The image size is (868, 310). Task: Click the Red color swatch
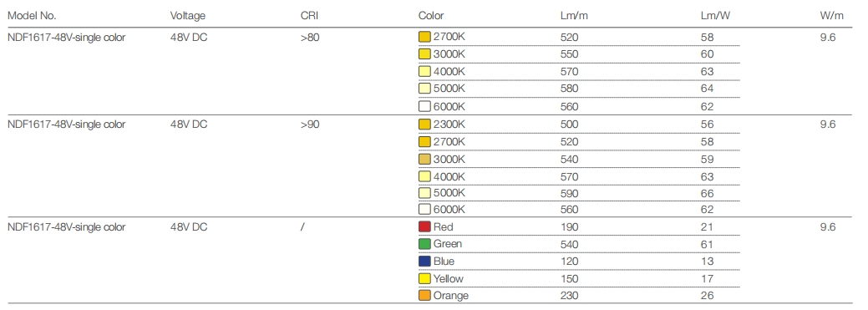point(424,226)
